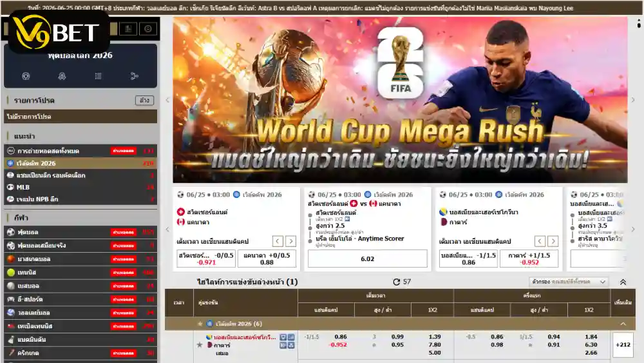644x363 pixels.
Task: Open Bosnia and Herzegovina match link in table
Action: coord(245,337)
